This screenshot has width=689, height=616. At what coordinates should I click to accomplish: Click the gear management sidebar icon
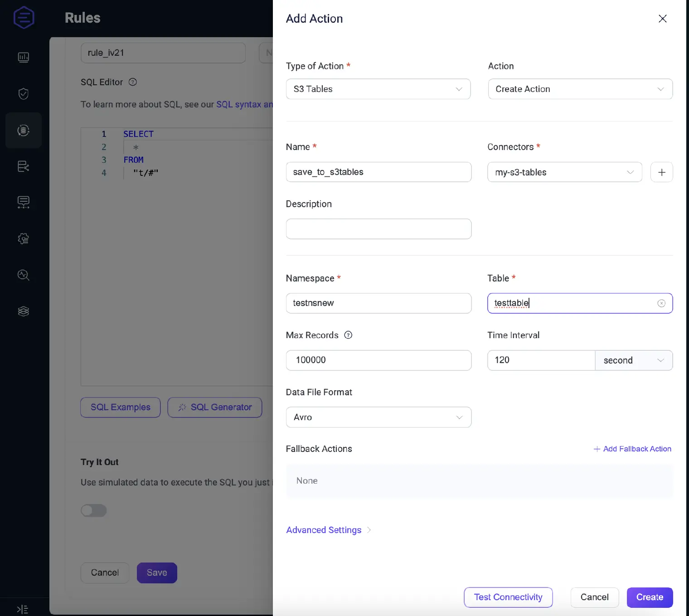pyautogui.click(x=24, y=239)
